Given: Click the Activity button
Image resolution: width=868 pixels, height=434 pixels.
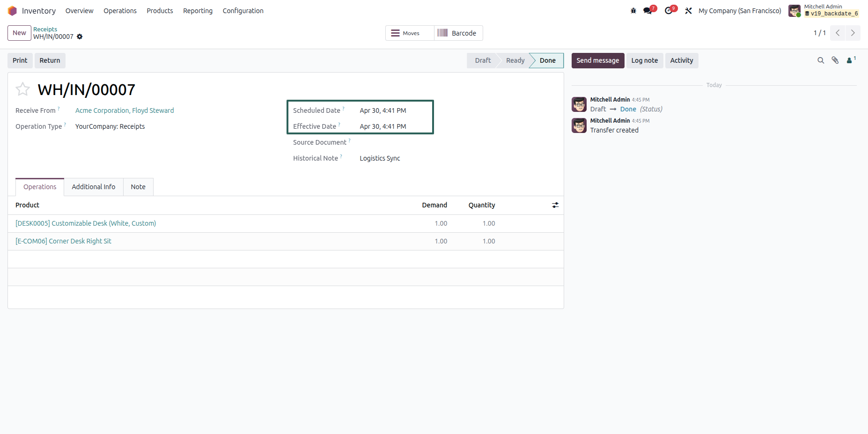Looking at the screenshot, I should tap(681, 60).
